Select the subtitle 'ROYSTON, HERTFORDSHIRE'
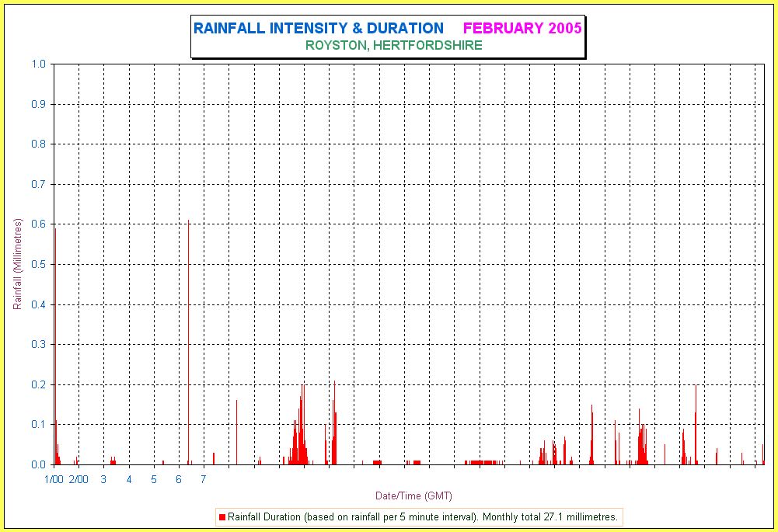 tap(394, 46)
